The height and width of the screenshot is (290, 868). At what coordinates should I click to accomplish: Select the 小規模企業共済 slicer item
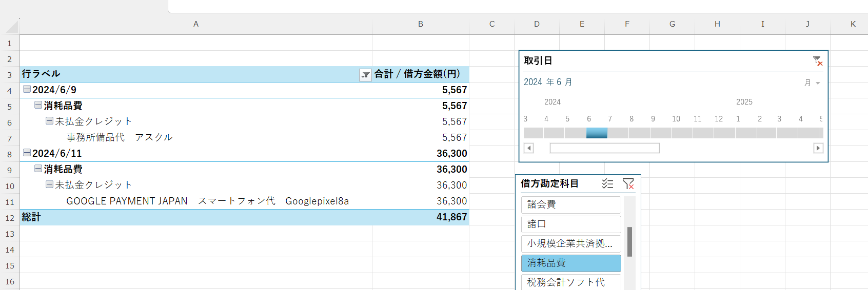570,243
